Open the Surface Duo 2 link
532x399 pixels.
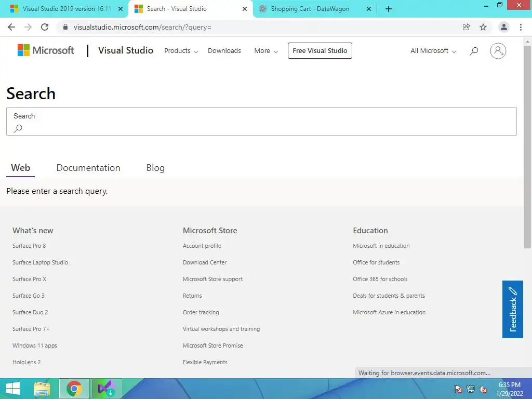pyautogui.click(x=30, y=312)
